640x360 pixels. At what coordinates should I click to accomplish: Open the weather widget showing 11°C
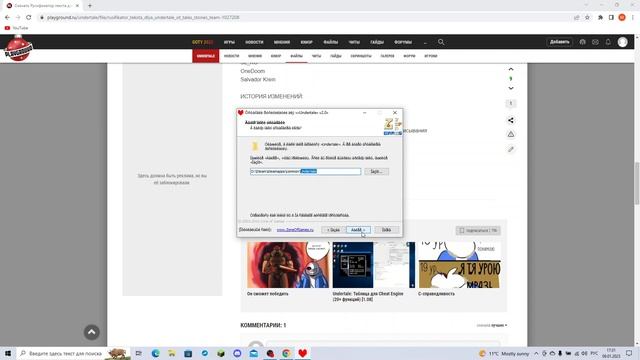(x=504, y=353)
